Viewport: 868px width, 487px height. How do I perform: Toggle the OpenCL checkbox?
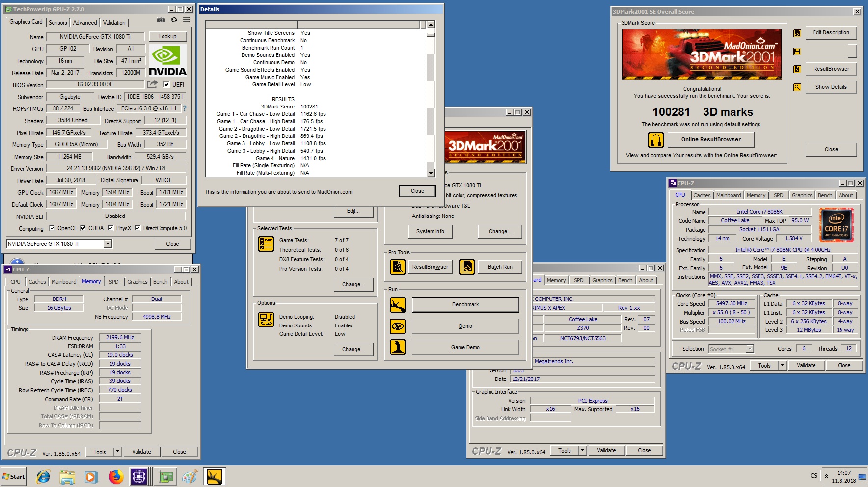pos(52,228)
